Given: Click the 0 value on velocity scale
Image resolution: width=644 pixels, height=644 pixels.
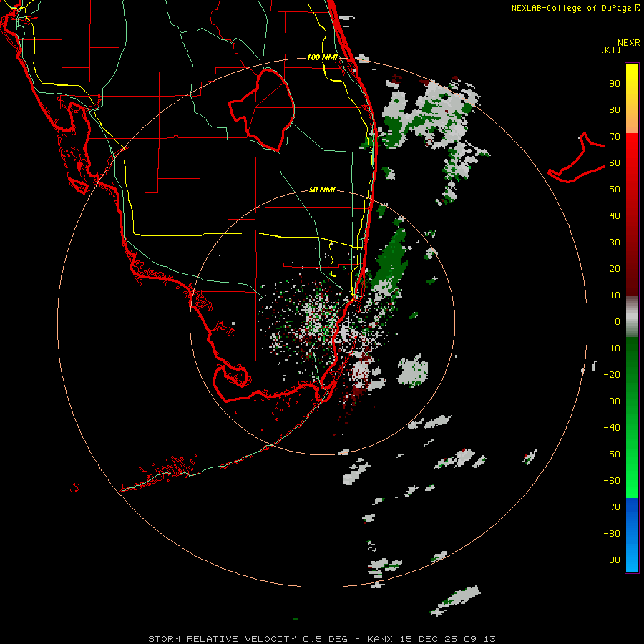Looking at the screenshot, I should tap(618, 321).
